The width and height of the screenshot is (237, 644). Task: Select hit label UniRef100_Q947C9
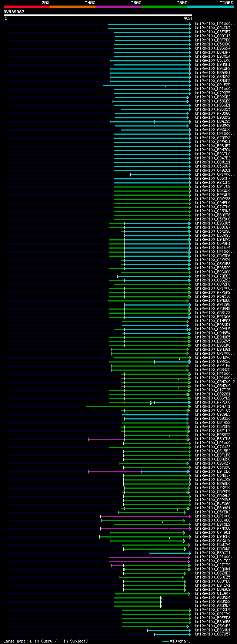(x=213, y=187)
